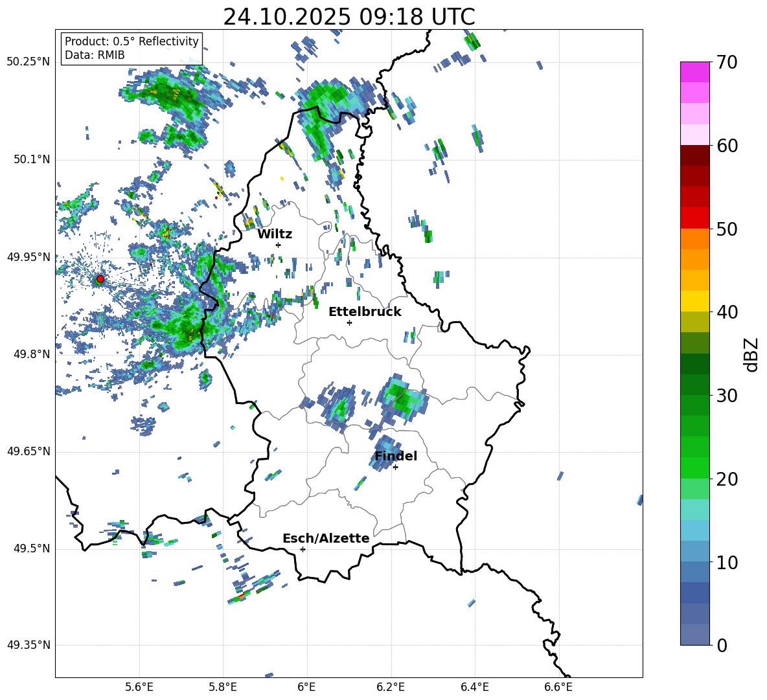Click the 50 tick label on colorbar
The width and height of the screenshot is (767, 700).
[727, 229]
